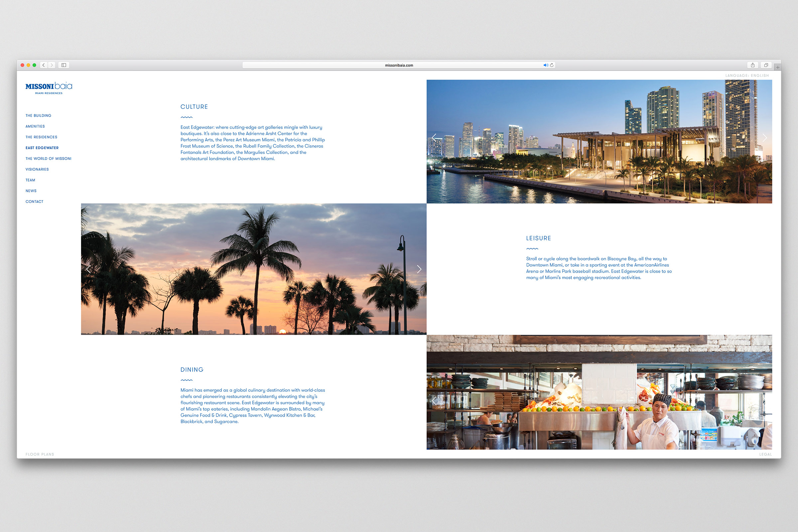The height and width of the screenshot is (532, 798).
Task: Click the missonibaia.com address bar
Action: click(399, 65)
